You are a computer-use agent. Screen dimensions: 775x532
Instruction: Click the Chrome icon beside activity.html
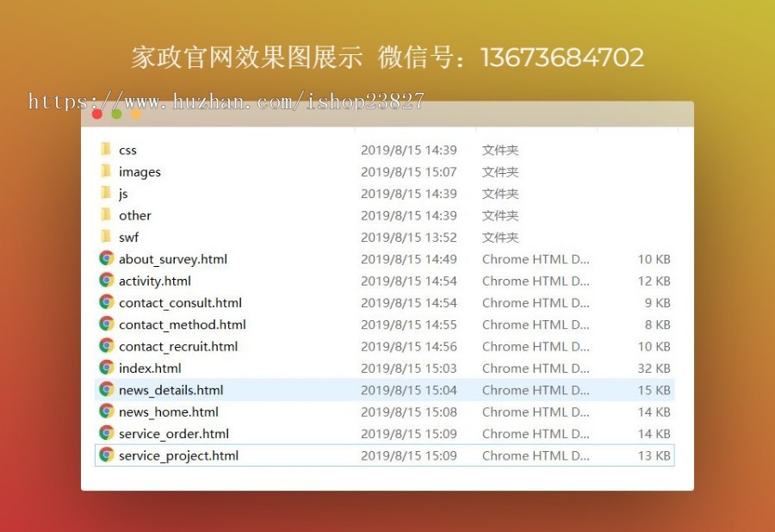click(106, 281)
